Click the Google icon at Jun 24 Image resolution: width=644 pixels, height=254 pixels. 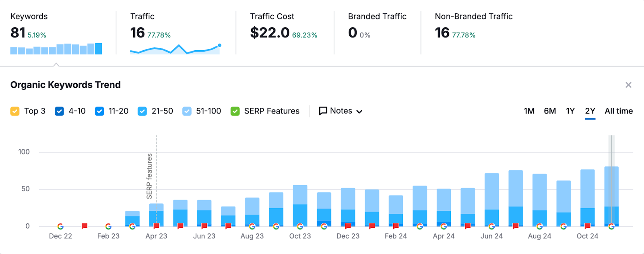click(491, 226)
